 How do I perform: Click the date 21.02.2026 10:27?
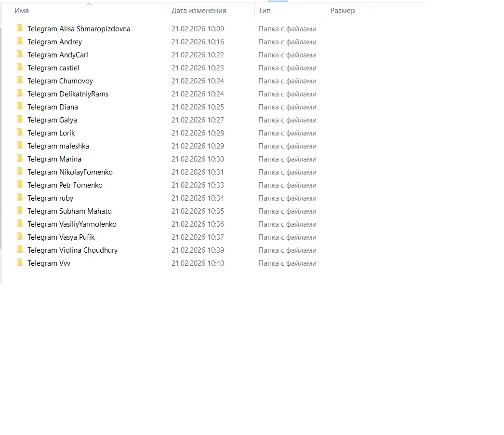[x=198, y=120]
